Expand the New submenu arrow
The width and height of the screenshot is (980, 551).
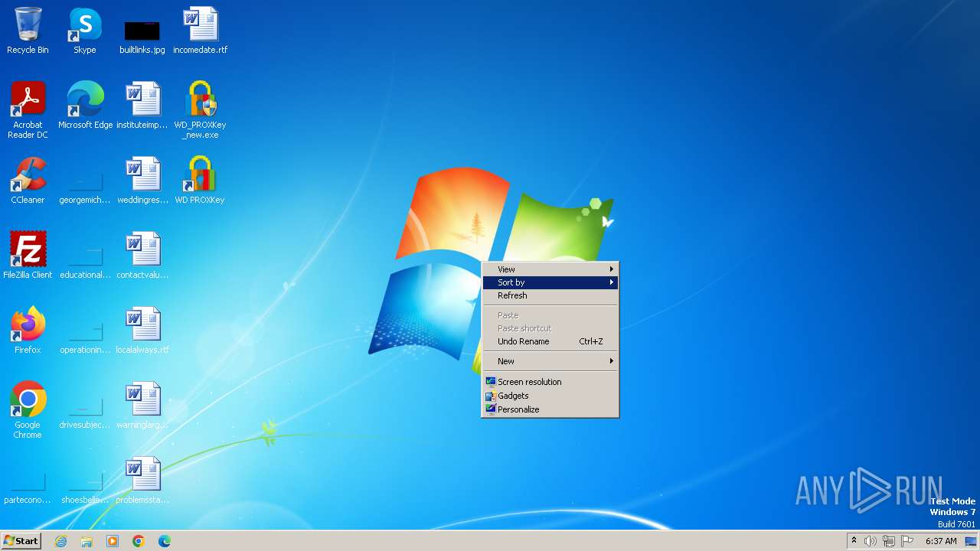[611, 361]
